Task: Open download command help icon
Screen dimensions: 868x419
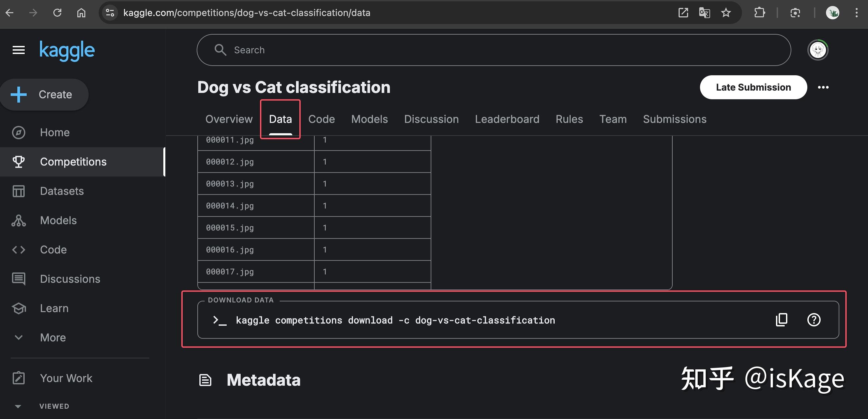Action: pyautogui.click(x=814, y=320)
